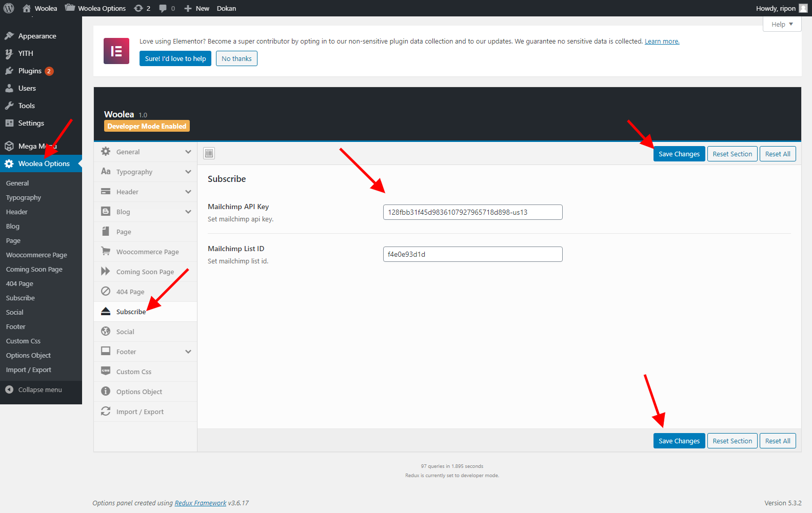Image resolution: width=812 pixels, height=513 pixels.
Task: Click the Import / Export refresh icon
Action: (x=106, y=411)
